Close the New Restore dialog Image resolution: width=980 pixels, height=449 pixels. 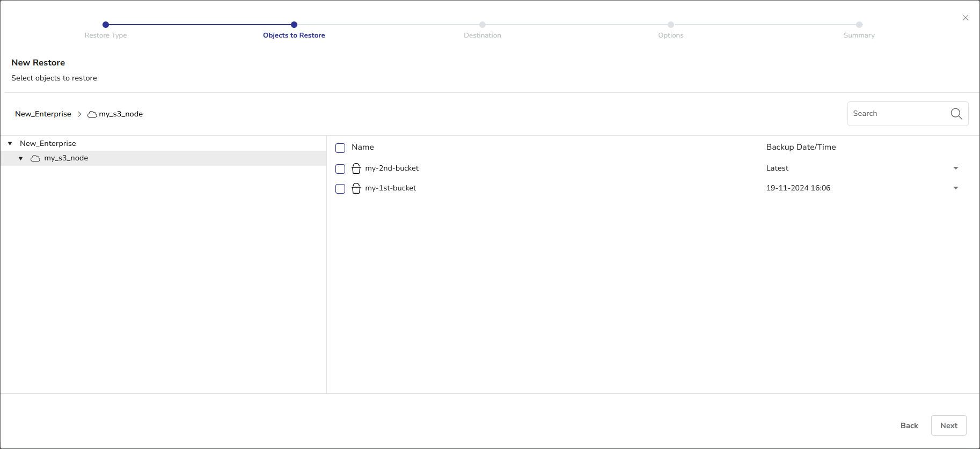(x=965, y=18)
